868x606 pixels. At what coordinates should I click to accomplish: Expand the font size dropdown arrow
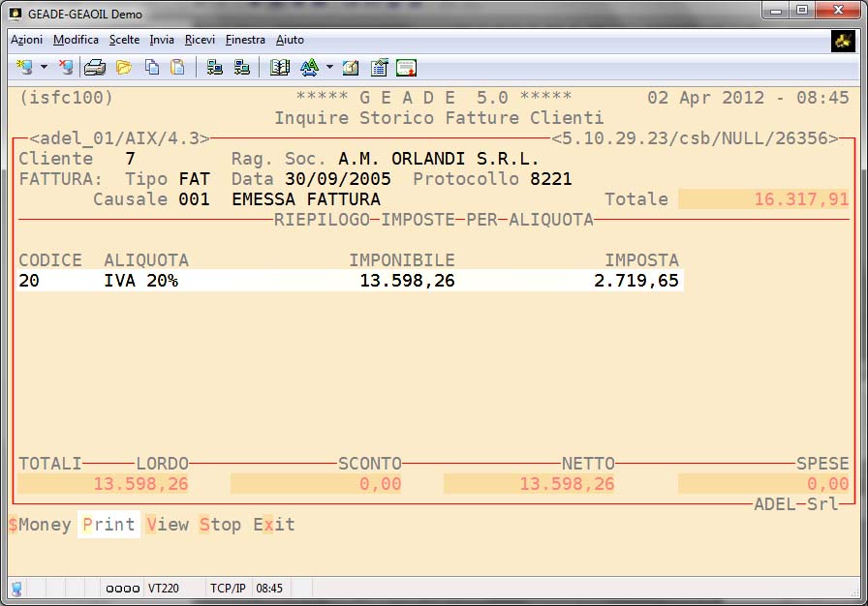329,68
